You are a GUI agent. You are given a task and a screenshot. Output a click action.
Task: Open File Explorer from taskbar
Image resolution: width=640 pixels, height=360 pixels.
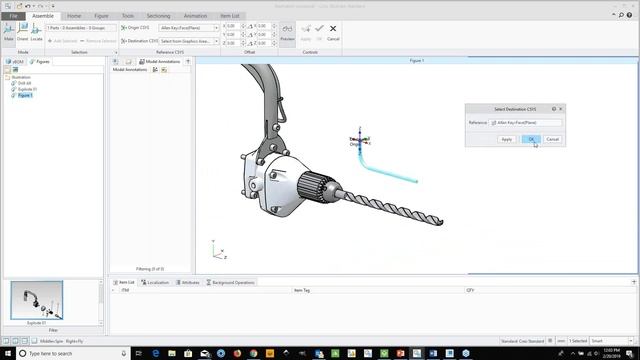tap(172, 353)
